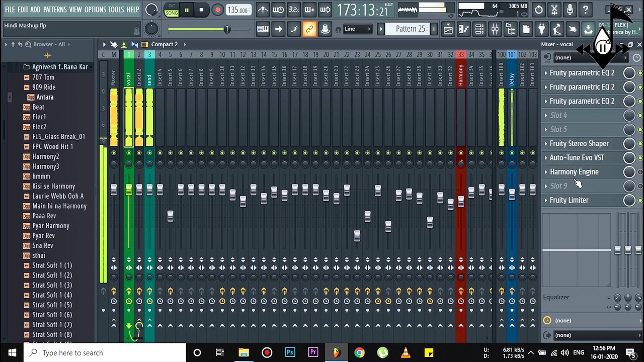Screen dimensions: 644x362
Task: Click the one-click recording microphone icon
Action: 570,10
